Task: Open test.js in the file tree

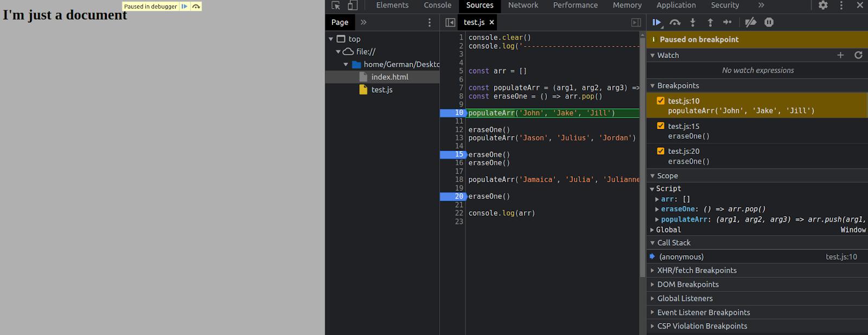Action: [x=381, y=90]
